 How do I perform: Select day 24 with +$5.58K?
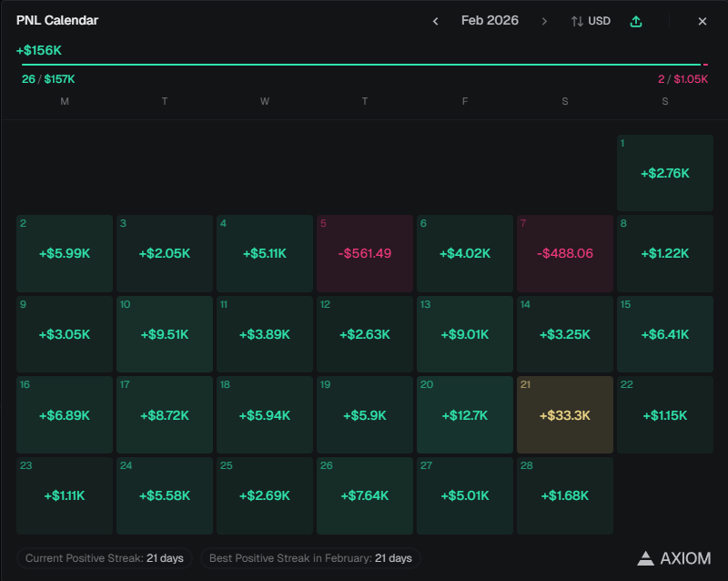coord(165,495)
